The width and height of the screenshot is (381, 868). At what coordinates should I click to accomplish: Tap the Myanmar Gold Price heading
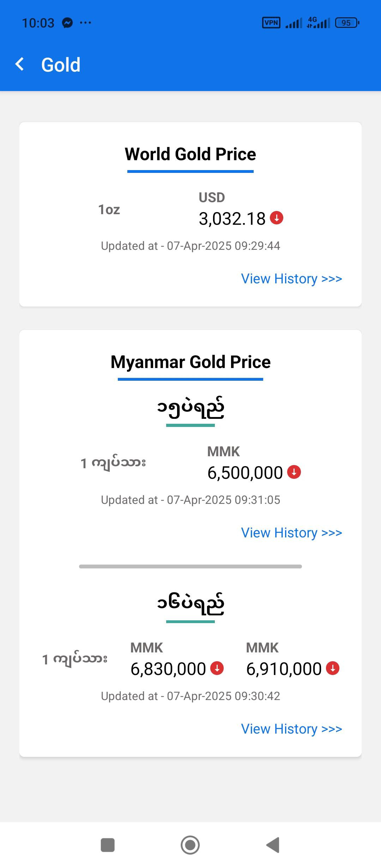pos(190,362)
